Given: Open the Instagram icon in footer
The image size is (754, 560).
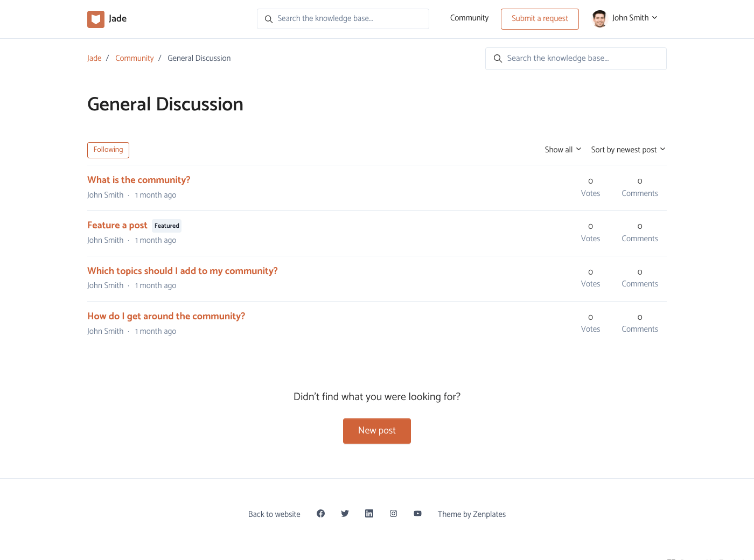Looking at the screenshot, I should click(393, 514).
